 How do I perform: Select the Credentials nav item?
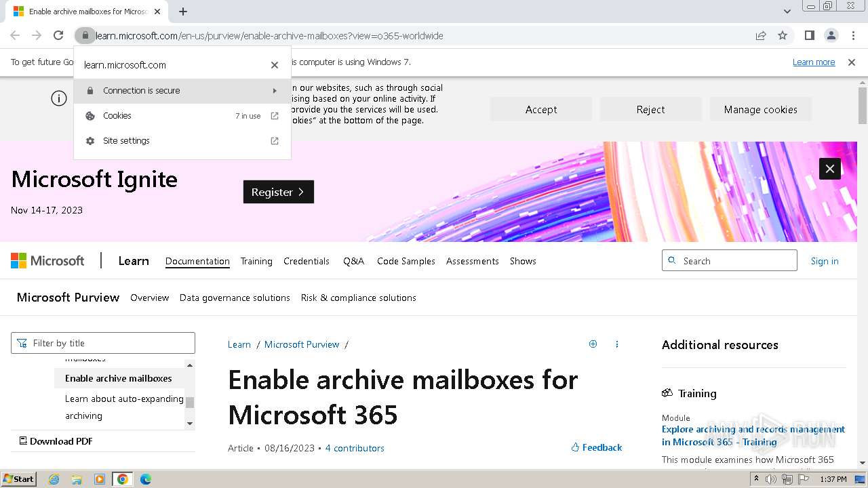click(307, 261)
